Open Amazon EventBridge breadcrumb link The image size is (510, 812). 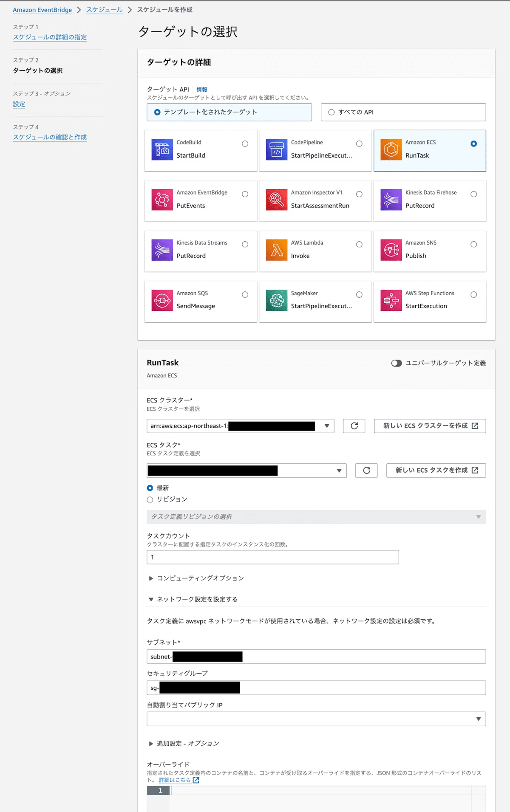pos(42,10)
